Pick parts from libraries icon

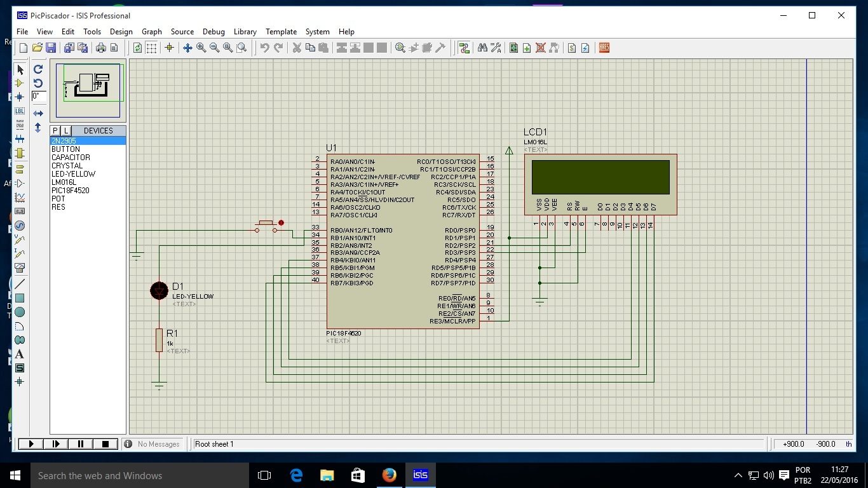coord(400,48)
